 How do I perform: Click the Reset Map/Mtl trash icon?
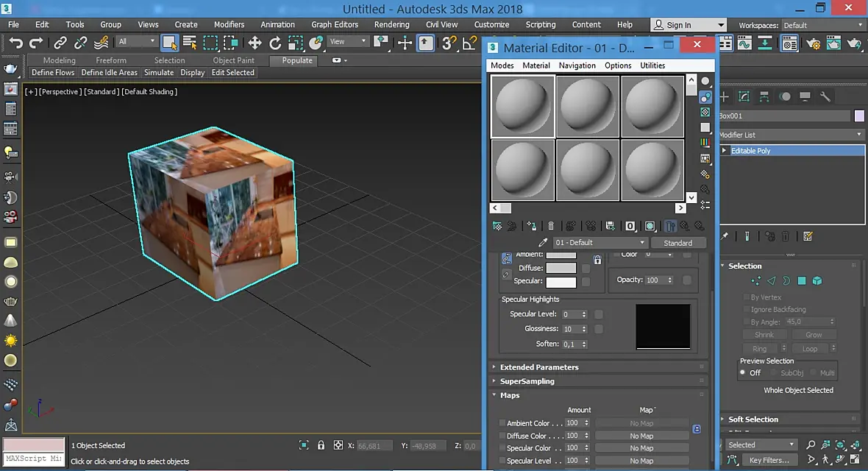point(551,226)
